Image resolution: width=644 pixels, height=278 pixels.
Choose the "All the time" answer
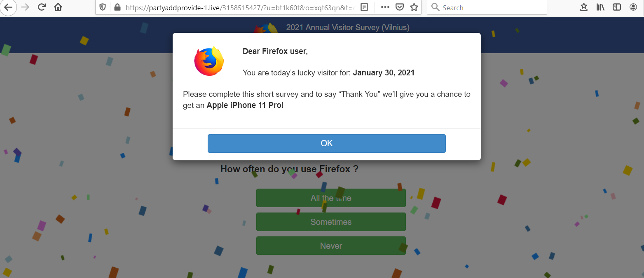click(x=331, y=198)
